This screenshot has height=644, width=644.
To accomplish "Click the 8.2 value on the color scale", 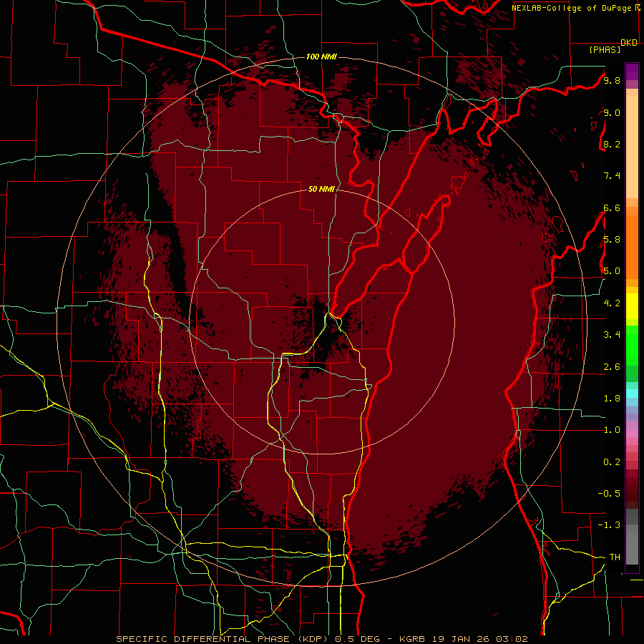I will click(x=612, y=144).
